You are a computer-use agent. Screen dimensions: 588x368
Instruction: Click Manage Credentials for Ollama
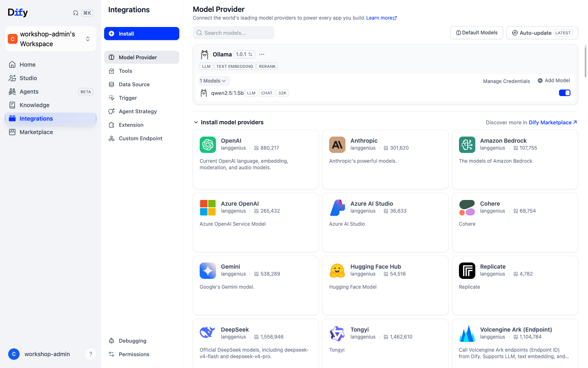click(x=506, y=81)
